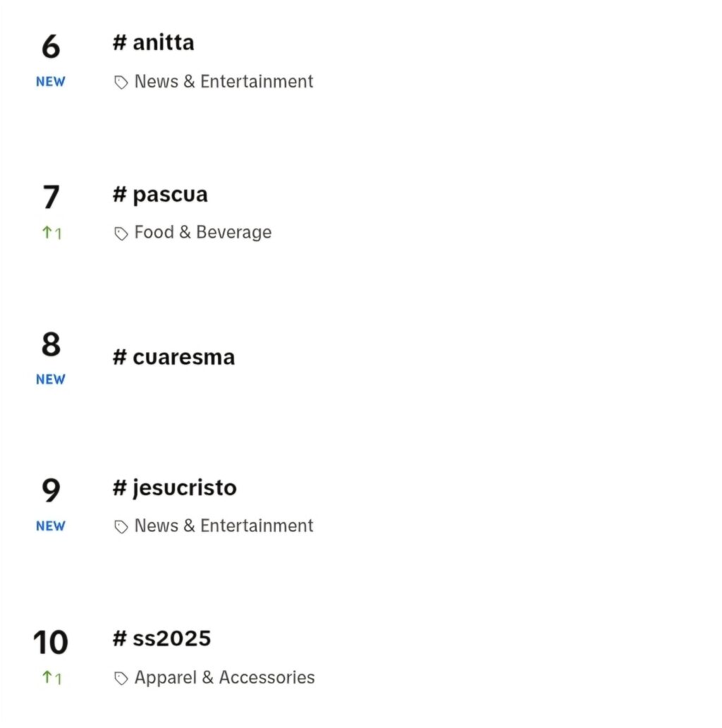Open the #anitta hashtag
The width and height of the screenshot is (722, 728).
154,43
